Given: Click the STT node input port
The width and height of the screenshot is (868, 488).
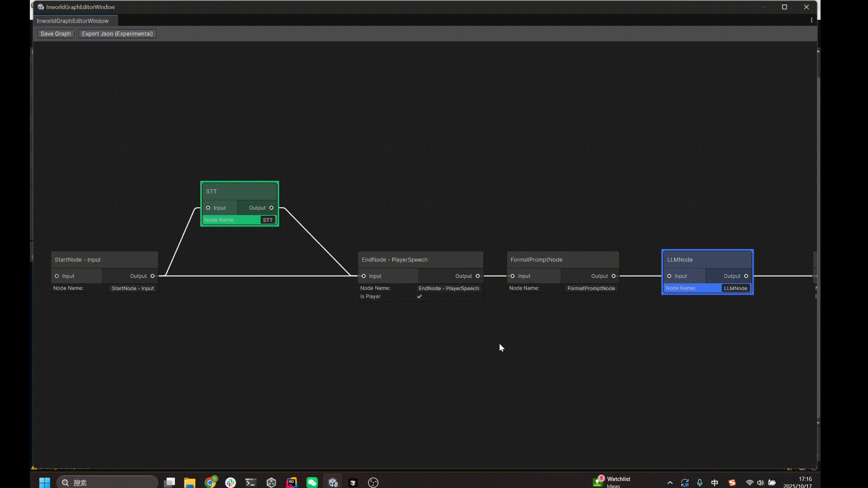Looking at the screenshot, I should coord(208,208).
